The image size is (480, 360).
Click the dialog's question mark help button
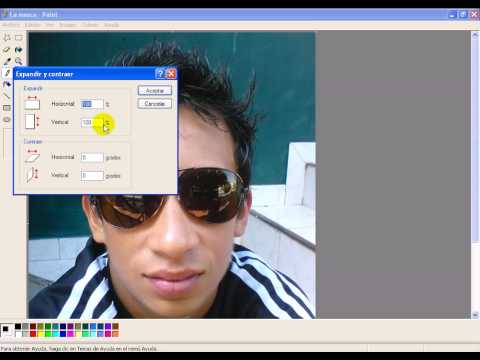pos(160,74)
